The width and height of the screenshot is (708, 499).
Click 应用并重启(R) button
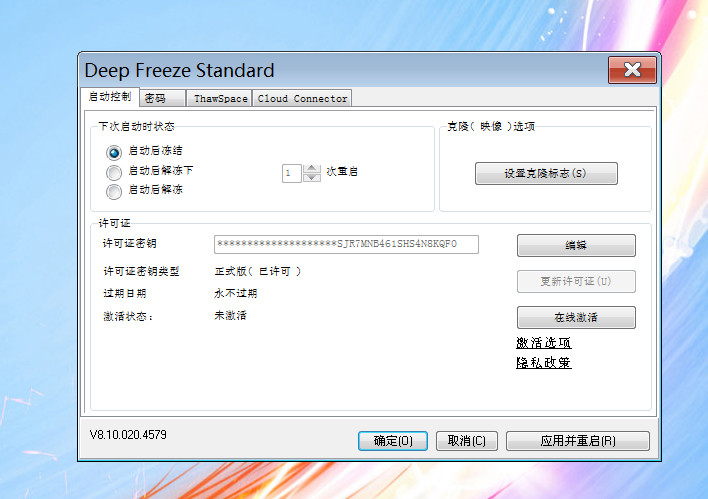click(x=578, y=441)
